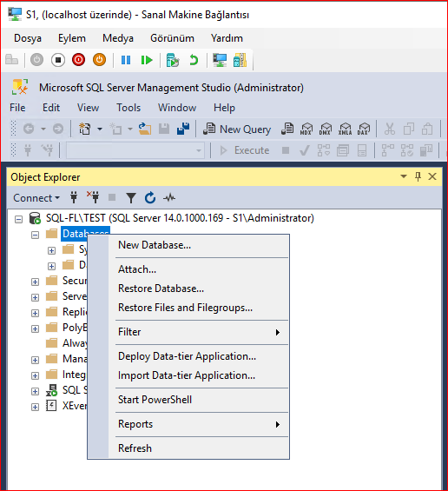The width and height of the screenshot is (448, 491).
Task: Open the SSMS Window menu
Action: click(x=177, y=108)
